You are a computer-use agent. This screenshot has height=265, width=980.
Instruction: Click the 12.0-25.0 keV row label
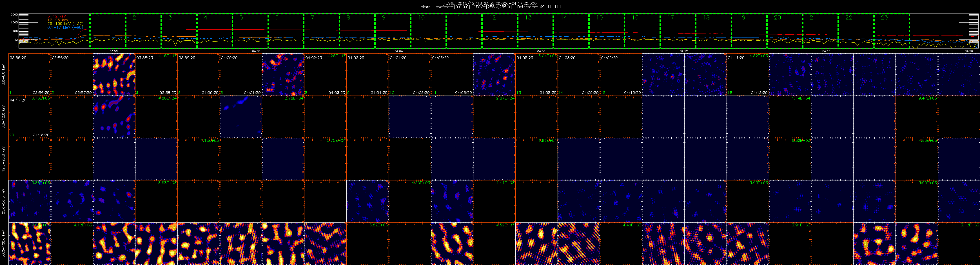(4, 159)
